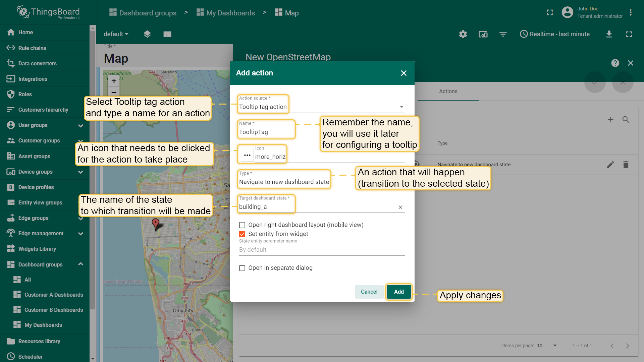Open the Items per page dropdown

tap(547, 346)
